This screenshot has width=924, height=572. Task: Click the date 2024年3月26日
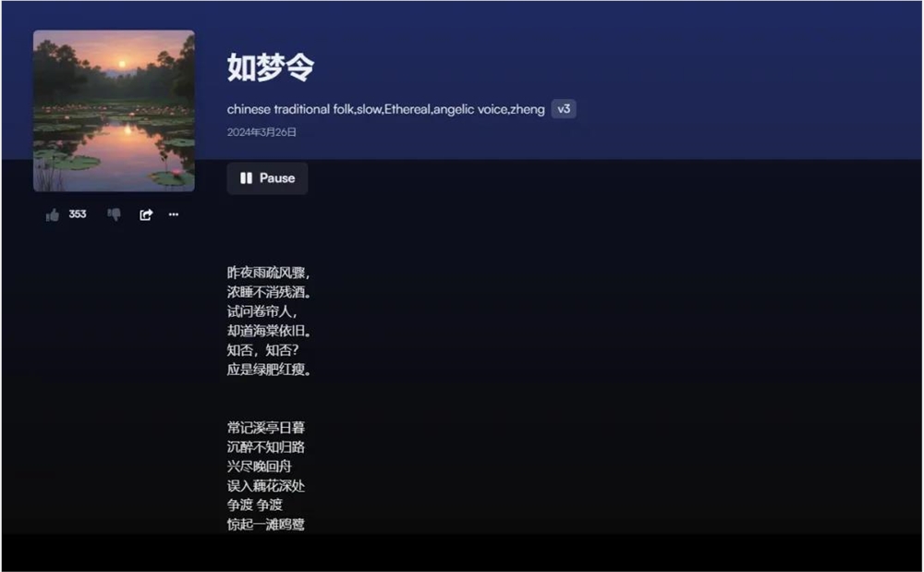tap(263, 132)
